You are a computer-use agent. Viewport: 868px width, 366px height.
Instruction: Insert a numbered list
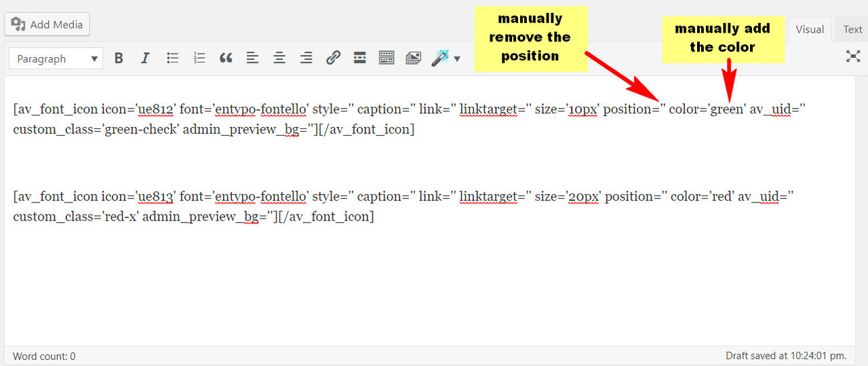[199, 58]
